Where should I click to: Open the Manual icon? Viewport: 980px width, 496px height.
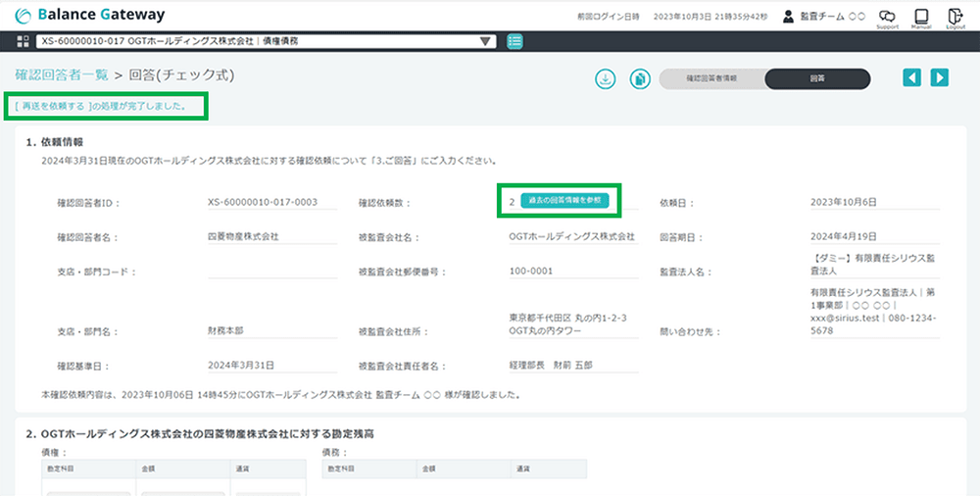point(920,17)
